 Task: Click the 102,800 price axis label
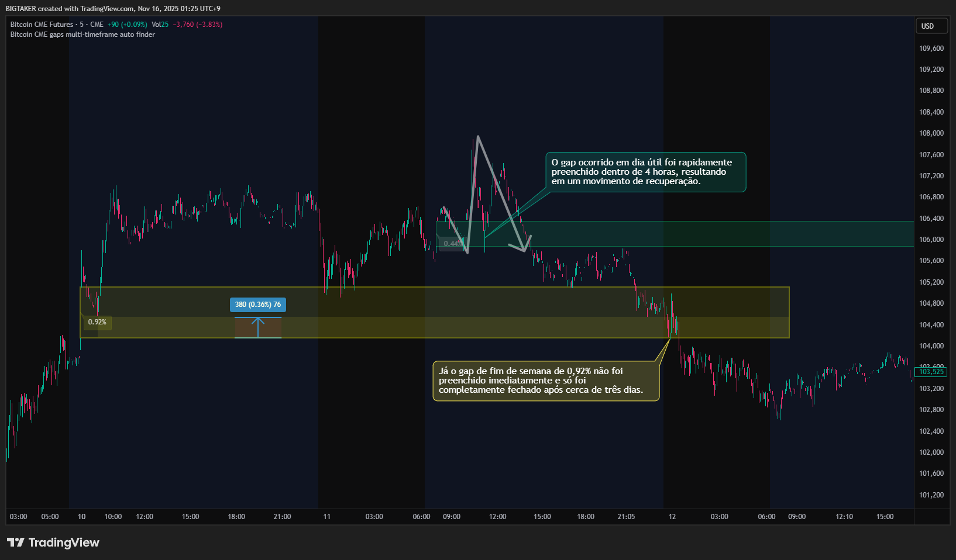[x=931, y=410]
